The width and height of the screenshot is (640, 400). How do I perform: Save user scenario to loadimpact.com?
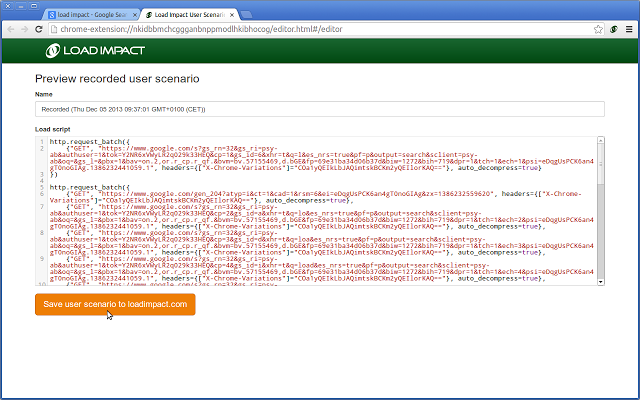coord(115,304)
